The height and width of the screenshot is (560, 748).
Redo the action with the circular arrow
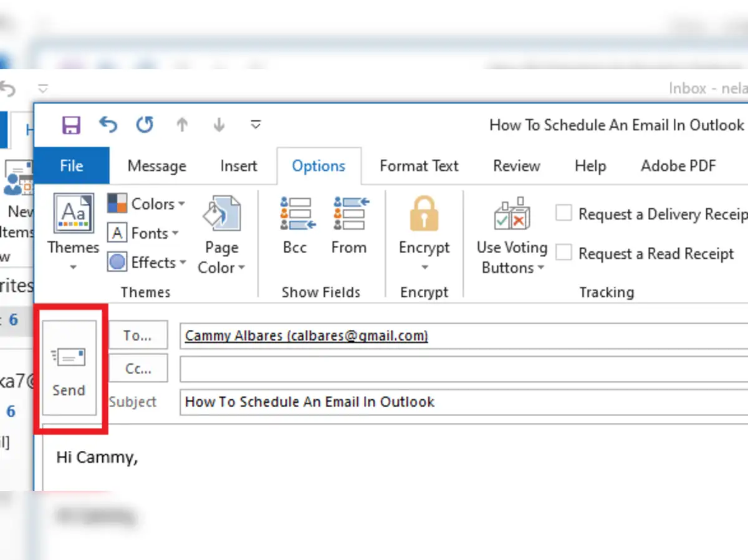tap(145, 125)
